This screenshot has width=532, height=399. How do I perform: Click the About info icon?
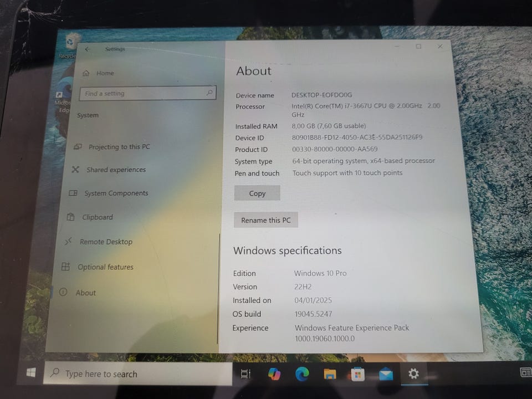63,292
